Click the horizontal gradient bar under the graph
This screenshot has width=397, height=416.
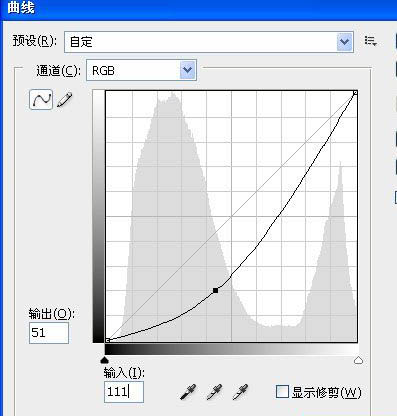click(231, 349)
